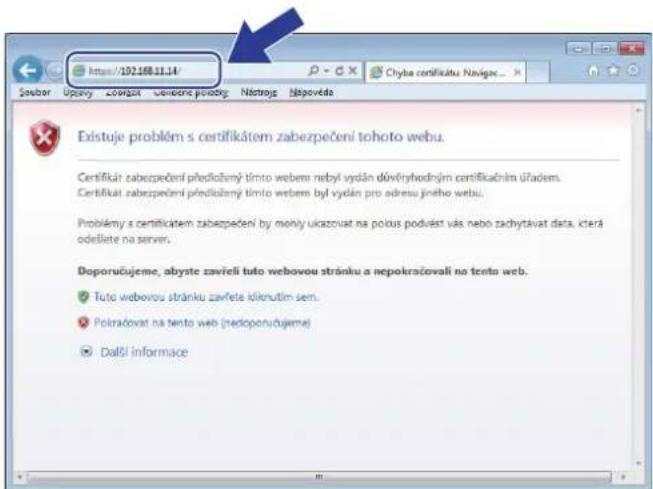653x489 pixels.
Task: Close the Chyba certifikátu tab
Action: (x=517, y=72)
